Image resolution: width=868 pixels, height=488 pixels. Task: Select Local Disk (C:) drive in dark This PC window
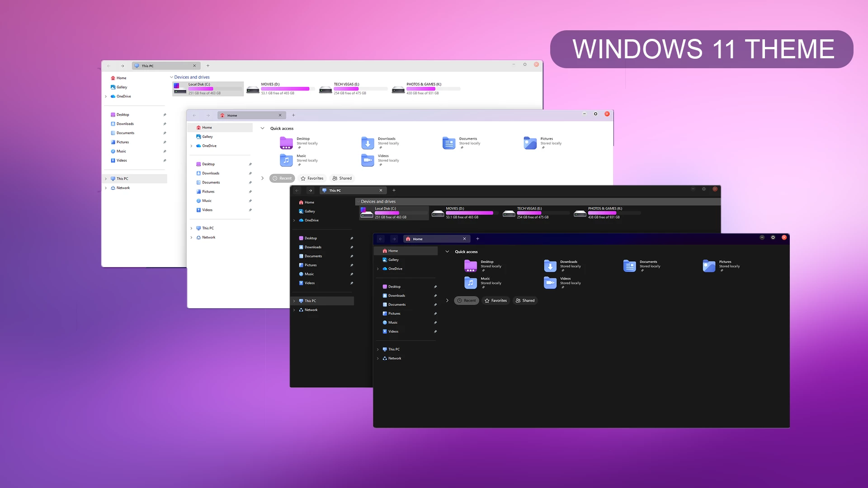[x=394, y=213]
